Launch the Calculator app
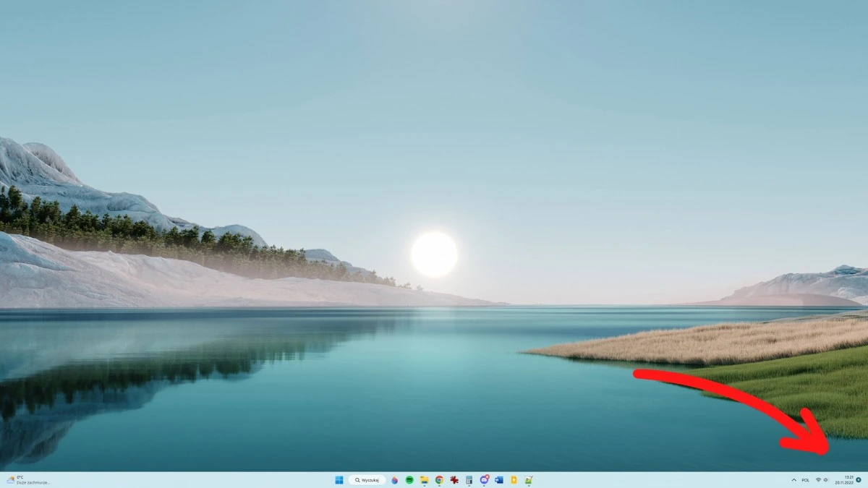The width and height of the screenshot is (868, 488). [x=470, y=480]
